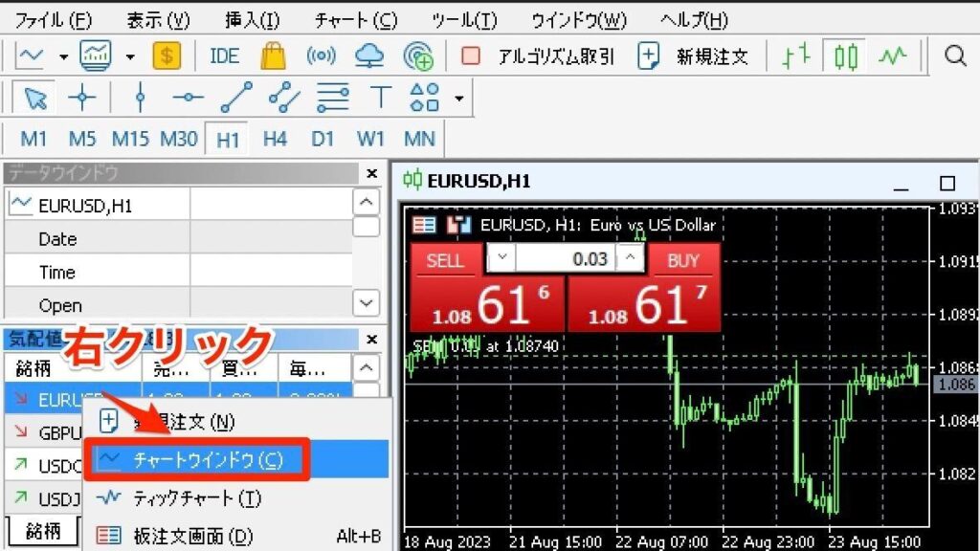Switch to the H4 timeframe tab

click(x=275, y=139)
